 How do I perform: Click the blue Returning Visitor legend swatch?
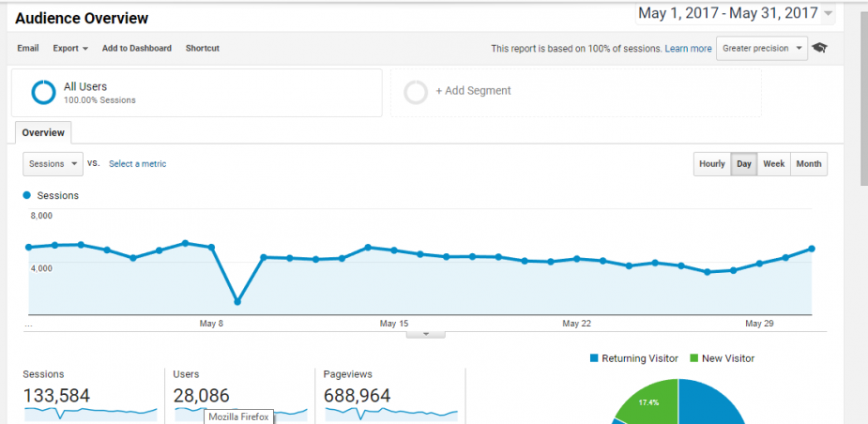point(595,358)
